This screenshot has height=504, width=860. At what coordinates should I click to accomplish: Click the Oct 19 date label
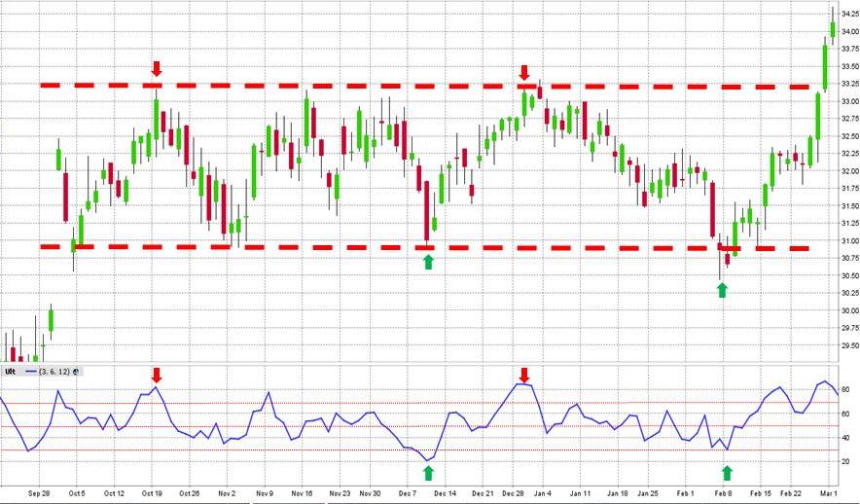[x=152, y=493]
